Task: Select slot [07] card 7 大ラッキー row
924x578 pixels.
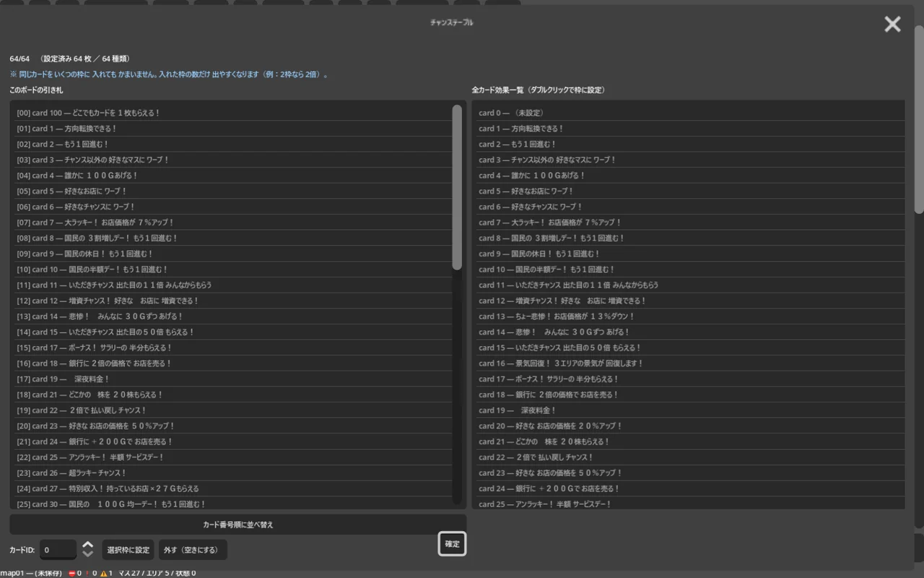Action: tap(233, 223)
